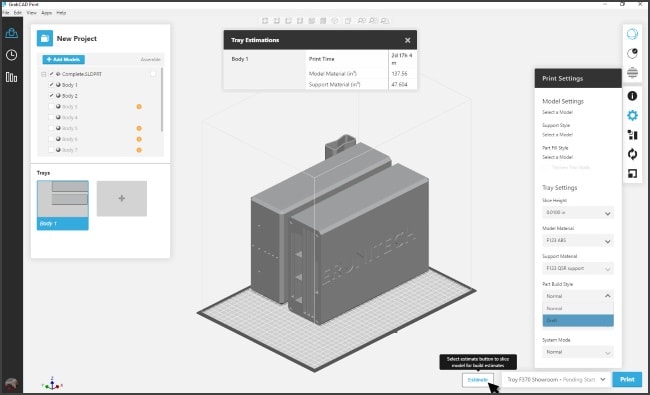This screenshot has width=650, height=395.
Task: Select the Rotate tool circular arrows icon
Action: click(x=632, y=154)
